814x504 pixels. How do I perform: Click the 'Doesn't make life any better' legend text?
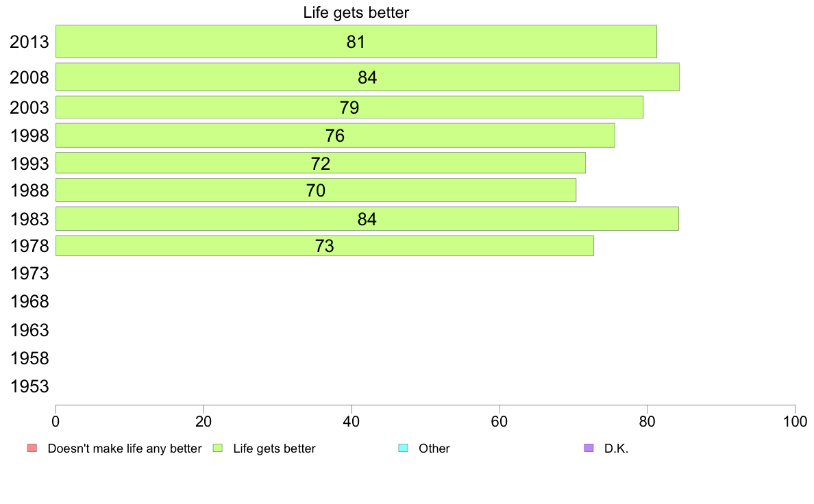[x=125, y=449]
